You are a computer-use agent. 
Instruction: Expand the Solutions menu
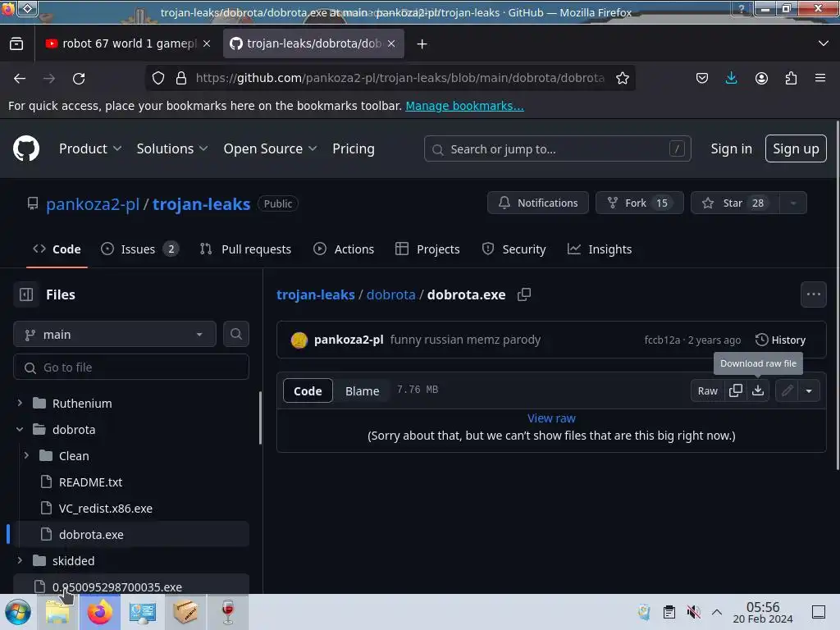coord(172,149)
